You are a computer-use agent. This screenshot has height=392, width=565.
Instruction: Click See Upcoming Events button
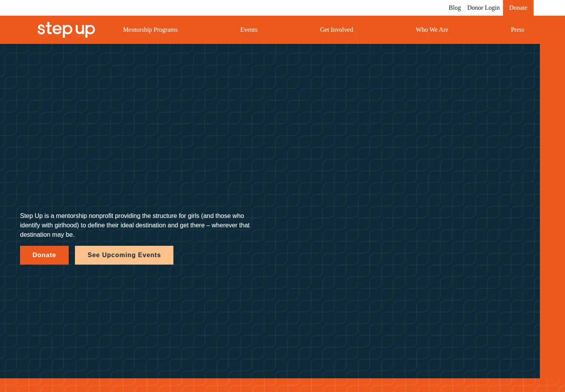(124, 255)
